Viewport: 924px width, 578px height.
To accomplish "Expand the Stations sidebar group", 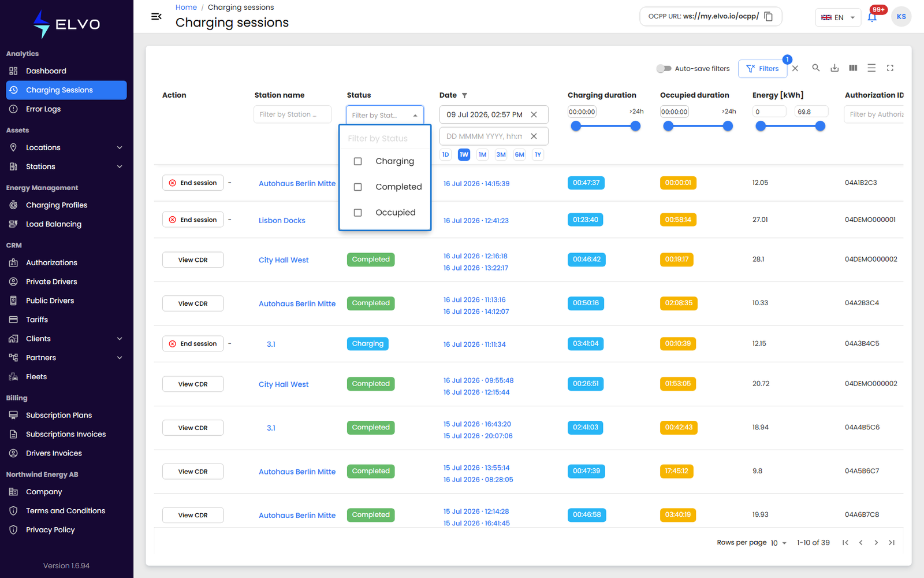I will coord(66,166).
